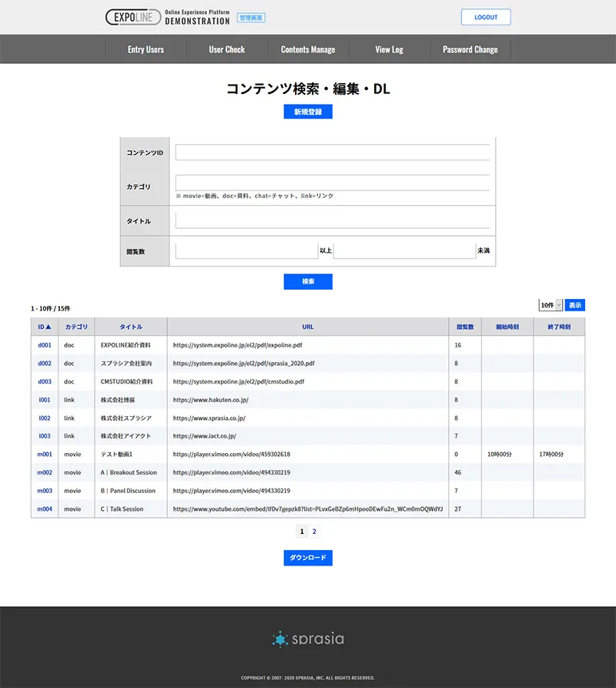Select the www.sprasia.co.jp URL text
Screen dimensions: 616x688
[209, 418]
